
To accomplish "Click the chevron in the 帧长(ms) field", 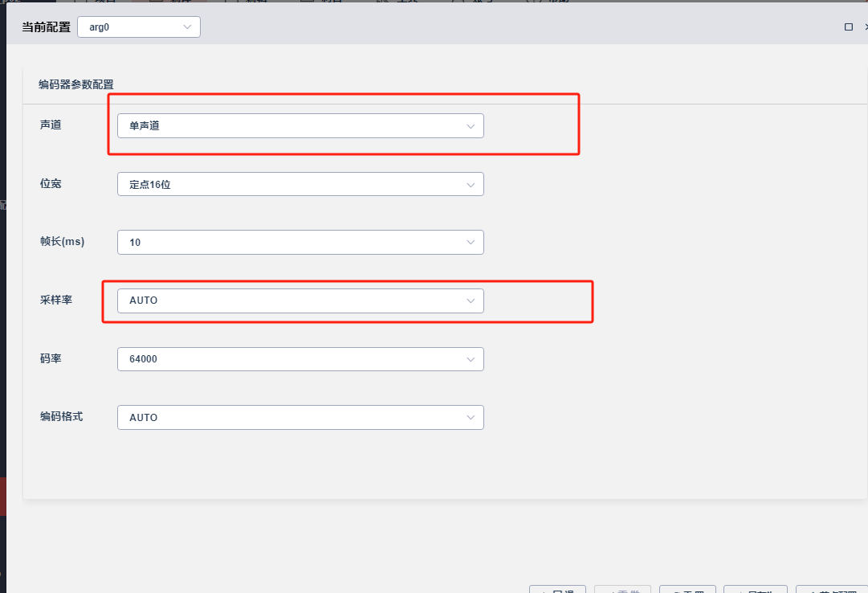I will (471, 242).
